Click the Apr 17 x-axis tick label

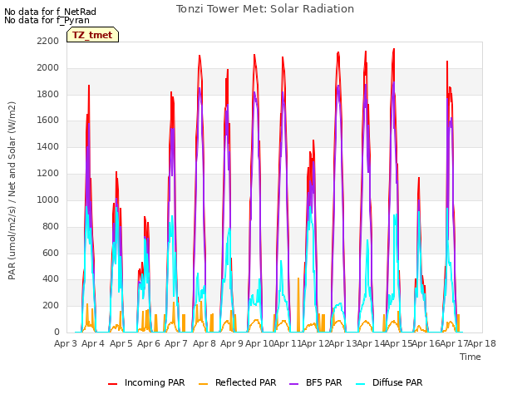point(454,343)
